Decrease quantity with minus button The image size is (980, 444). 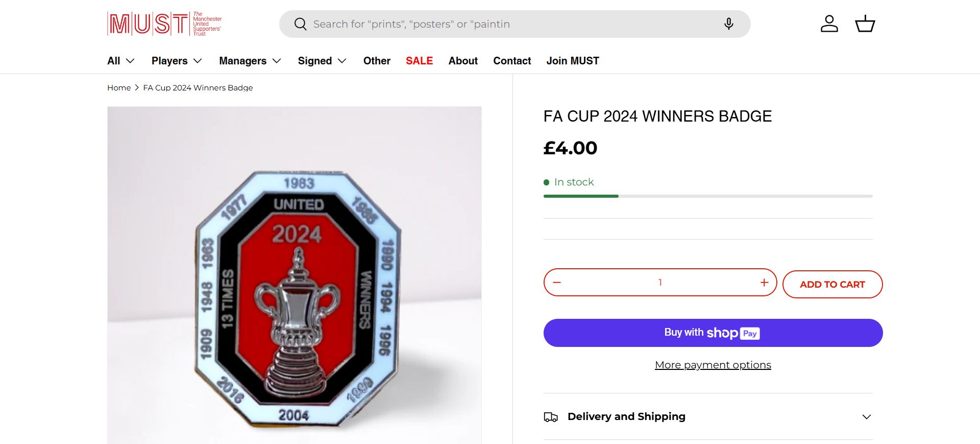click(x=557, y=283)
